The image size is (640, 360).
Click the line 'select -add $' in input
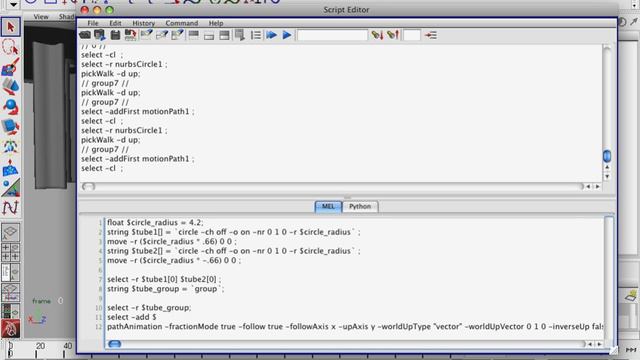pyautogui.click(x=132, y=317)
